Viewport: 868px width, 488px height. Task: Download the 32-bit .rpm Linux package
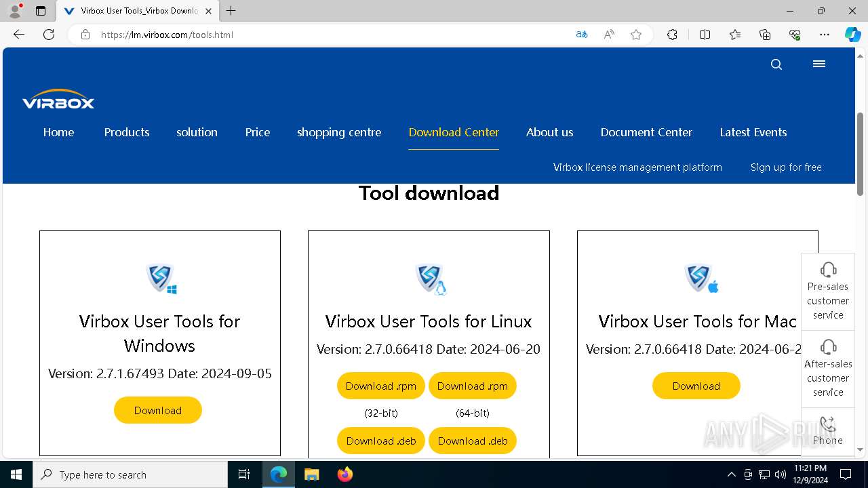[x=381, y=386]
